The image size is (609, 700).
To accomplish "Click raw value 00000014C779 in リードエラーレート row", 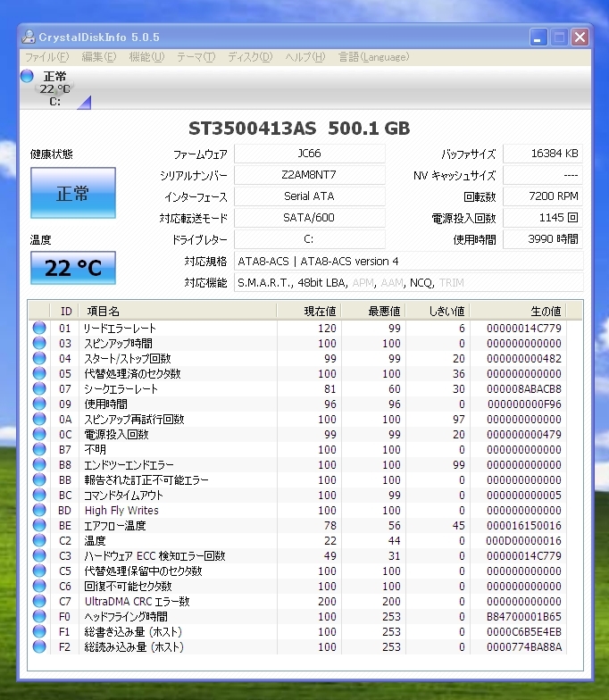I will point(523,329).
